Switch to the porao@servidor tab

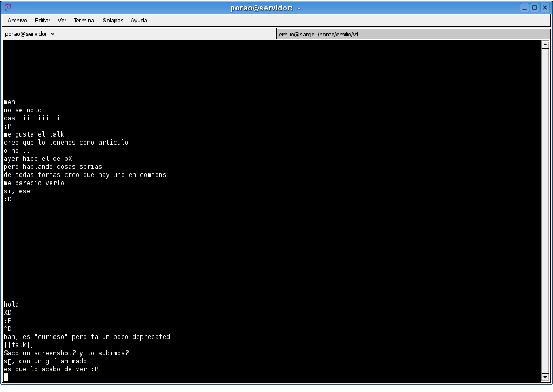(x=139, y=34)
